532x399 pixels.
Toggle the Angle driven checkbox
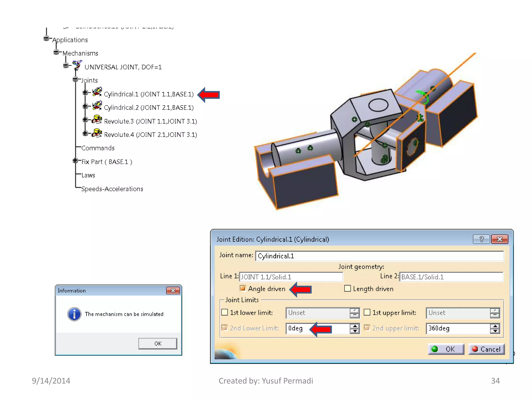point(243,288)
